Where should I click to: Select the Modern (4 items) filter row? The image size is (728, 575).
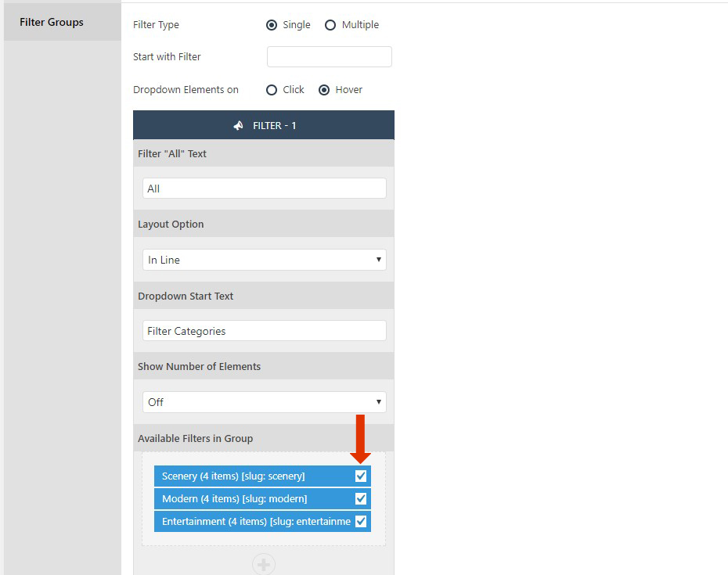[x=262, y=499]
